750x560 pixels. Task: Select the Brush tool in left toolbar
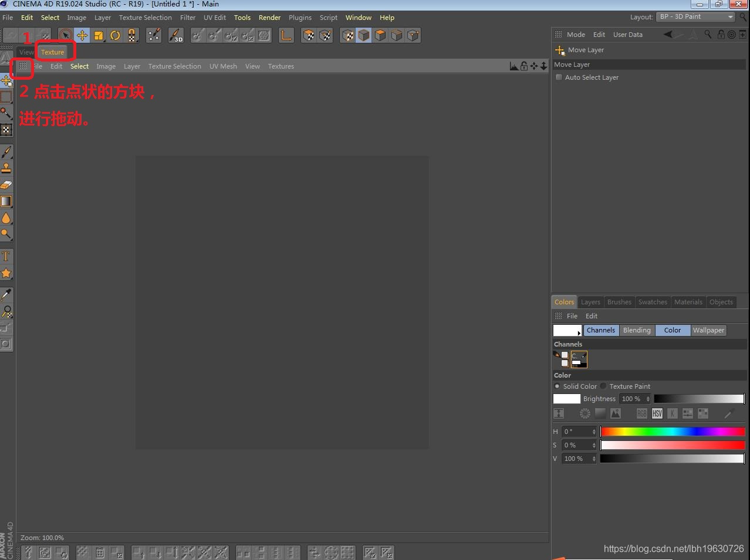click(x=6, y=152)
